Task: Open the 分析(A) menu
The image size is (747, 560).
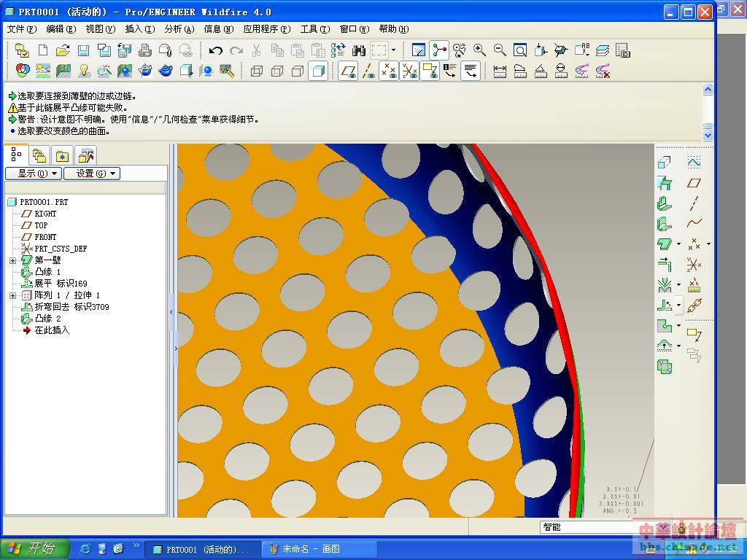Action: (179, 29)
